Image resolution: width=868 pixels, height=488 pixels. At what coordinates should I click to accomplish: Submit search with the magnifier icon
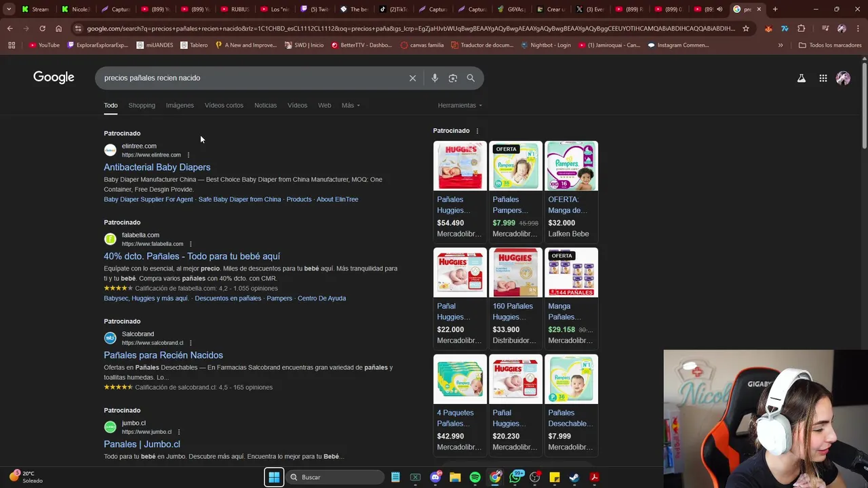click(x=471, y=78)
